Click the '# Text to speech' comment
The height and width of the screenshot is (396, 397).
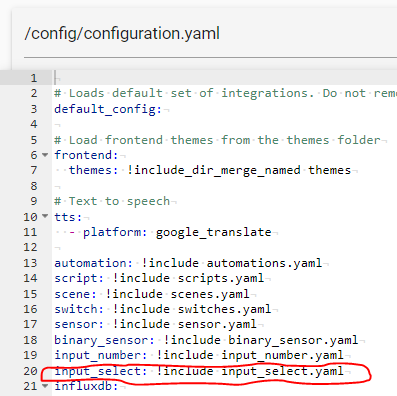click(x=112, y=201)
